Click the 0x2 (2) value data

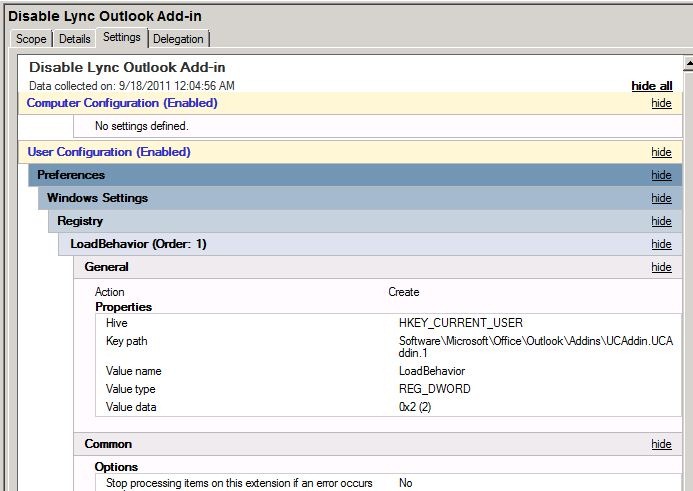coord(415,407)
